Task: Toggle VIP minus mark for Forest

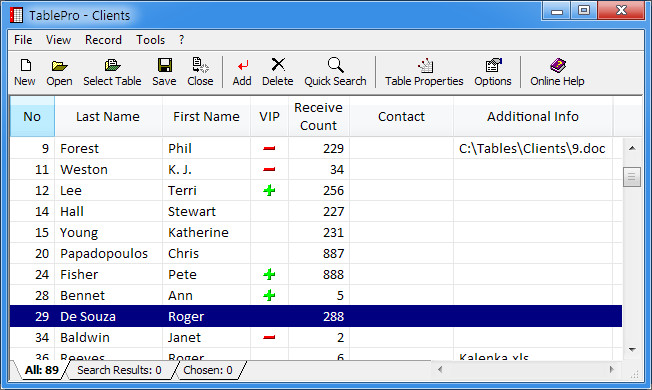Action: [269, 148]
